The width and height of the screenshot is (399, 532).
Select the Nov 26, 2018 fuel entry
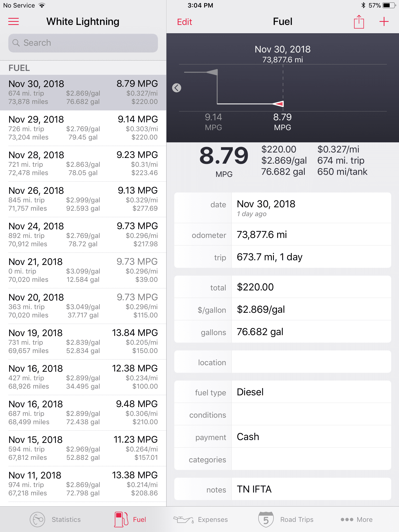(x=83, y=199)
